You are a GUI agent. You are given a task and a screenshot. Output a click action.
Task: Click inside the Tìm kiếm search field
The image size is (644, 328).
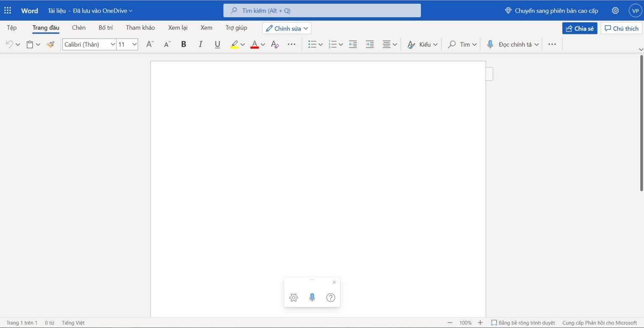(322, 10)
